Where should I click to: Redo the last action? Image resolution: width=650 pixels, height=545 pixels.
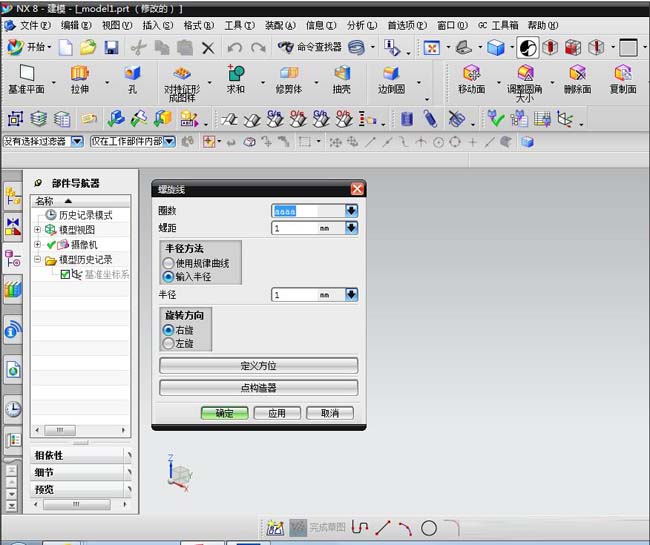[x=258, y=48]
